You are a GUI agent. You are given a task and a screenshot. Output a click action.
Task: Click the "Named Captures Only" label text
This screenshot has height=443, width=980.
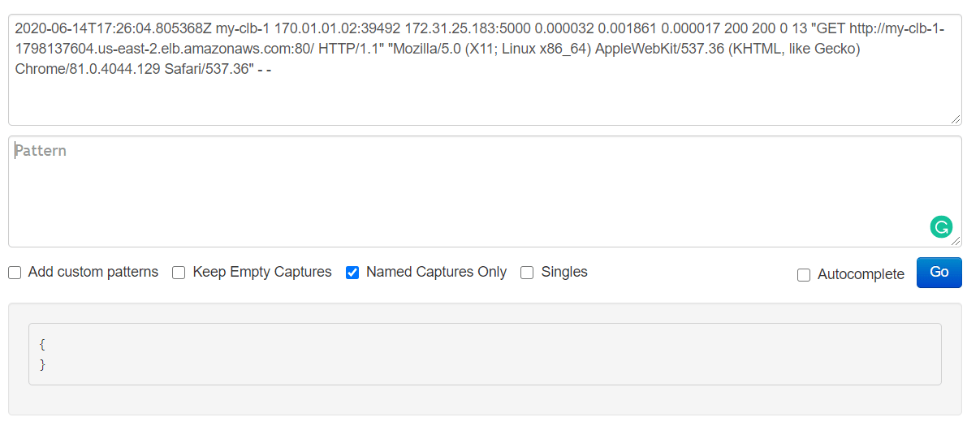pyautogui.click(x=436, y=273)
